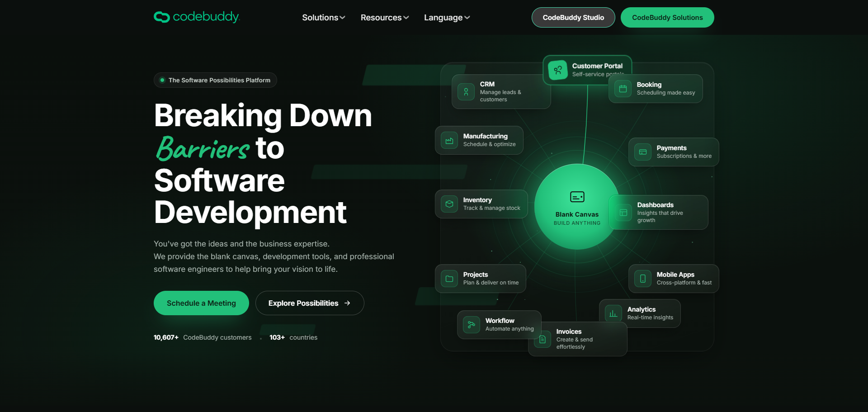Click the Workflow card title
The width and height of the screenshot is (868, 412).
click(500, 321)
